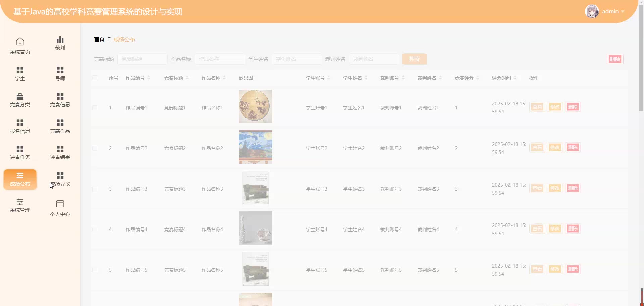Tick the checkbox for row 作品编号1
The image size is (644, 306).
click(95, 108)
